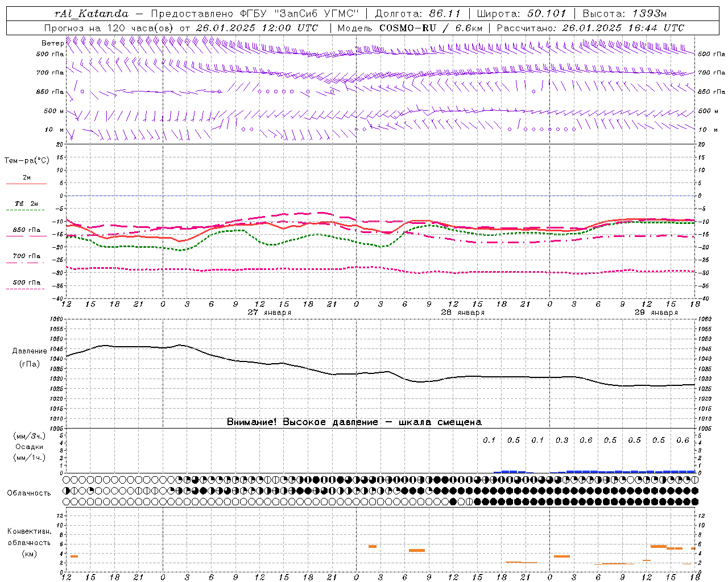Select the Модель COSMO-RU / 6.6км label

coord(410,28)
